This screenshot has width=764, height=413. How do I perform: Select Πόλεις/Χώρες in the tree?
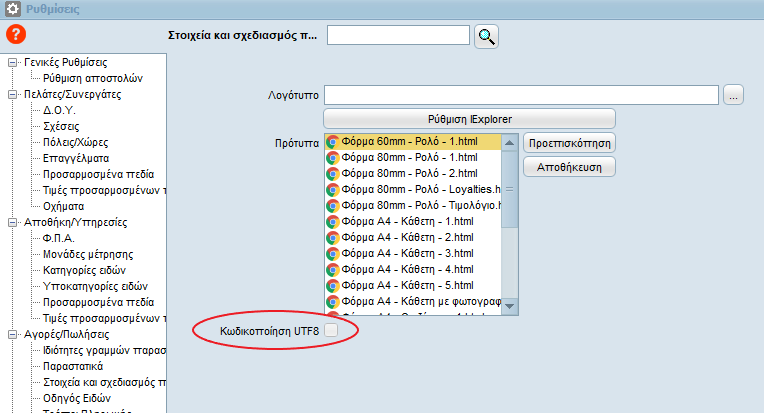pos(76,143)
